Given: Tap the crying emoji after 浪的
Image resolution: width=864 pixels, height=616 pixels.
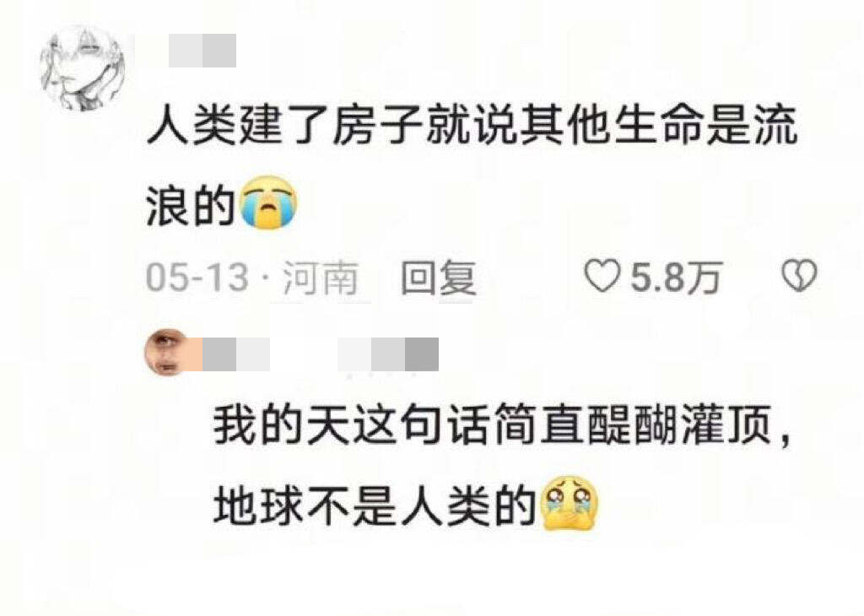Looking at the screenshot, I should [270, 202].
